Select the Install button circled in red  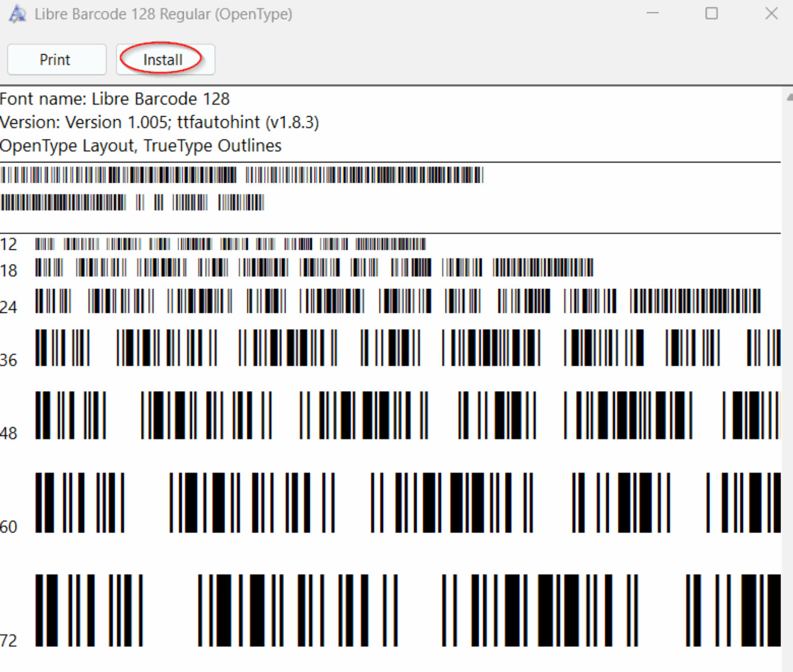click(164, 59)
